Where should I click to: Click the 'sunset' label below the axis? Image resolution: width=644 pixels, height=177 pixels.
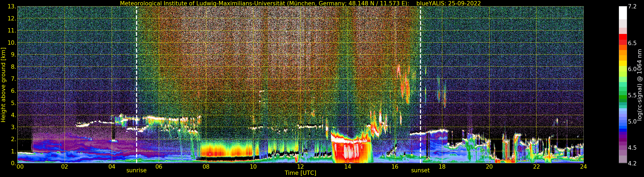click(420, 171)
